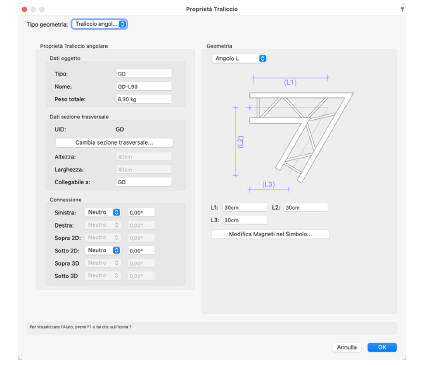Image resolution: width=421 pixels, height=365 pixels.
Task: Open the Destra connection dropdown
Action: click(x=103, y=225)
